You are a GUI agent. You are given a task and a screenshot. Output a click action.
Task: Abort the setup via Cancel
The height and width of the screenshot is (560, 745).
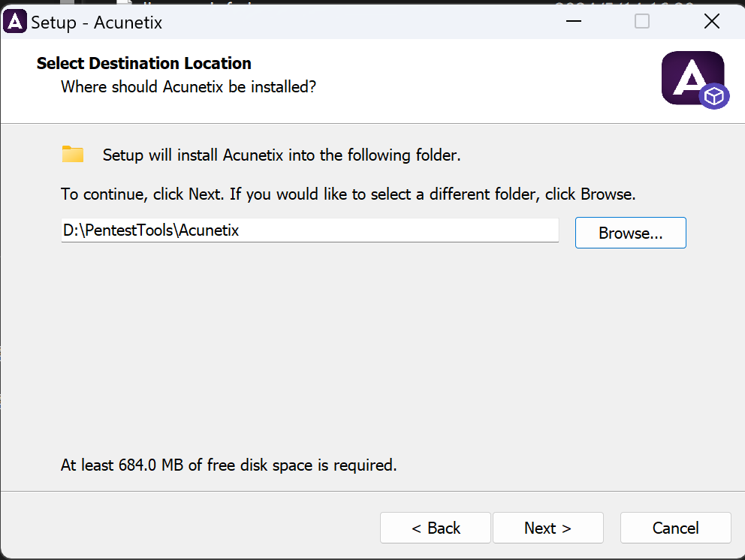point(674,528)
